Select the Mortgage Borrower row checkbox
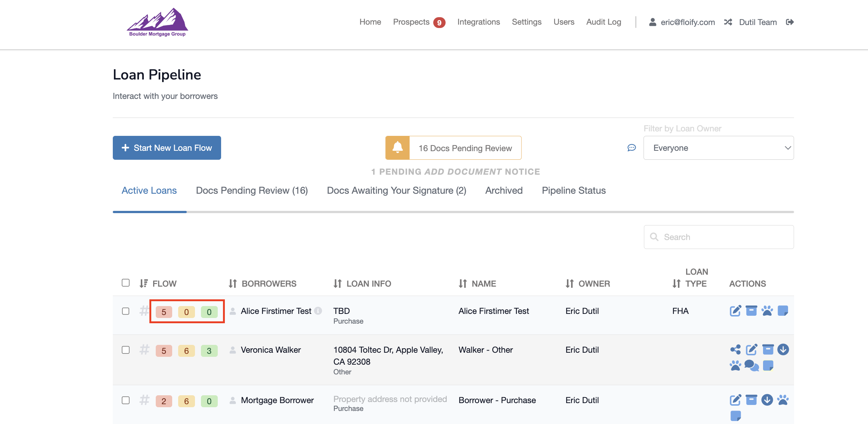The height and width of the screenshot is (424, 868). (x=125, y=400)
